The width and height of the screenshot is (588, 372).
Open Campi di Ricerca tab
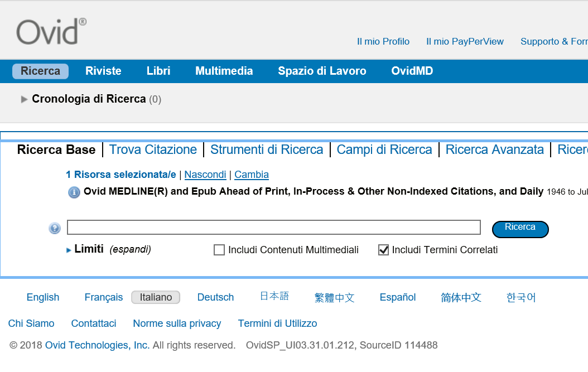point(384,149)
